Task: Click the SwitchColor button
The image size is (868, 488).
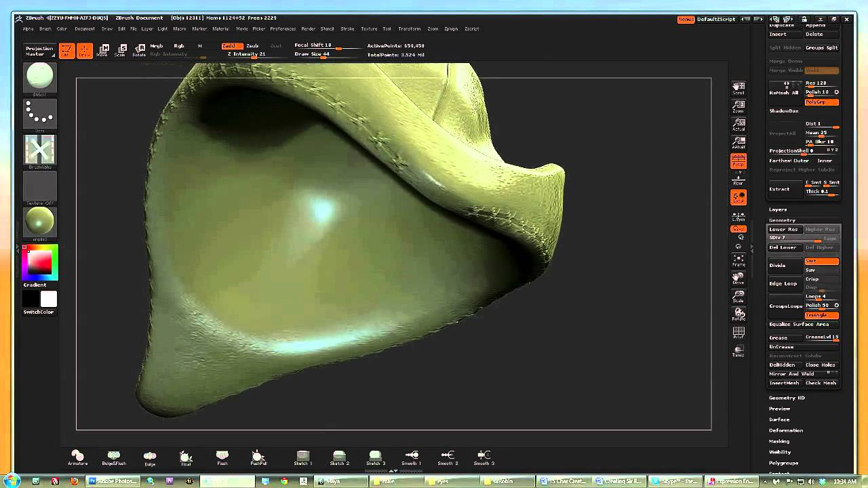Action: 39,312
